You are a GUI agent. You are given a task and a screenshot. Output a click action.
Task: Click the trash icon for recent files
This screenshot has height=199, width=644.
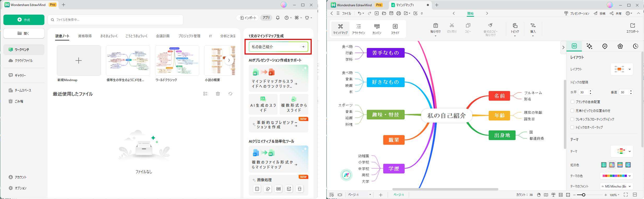click(x=218, y=94)
